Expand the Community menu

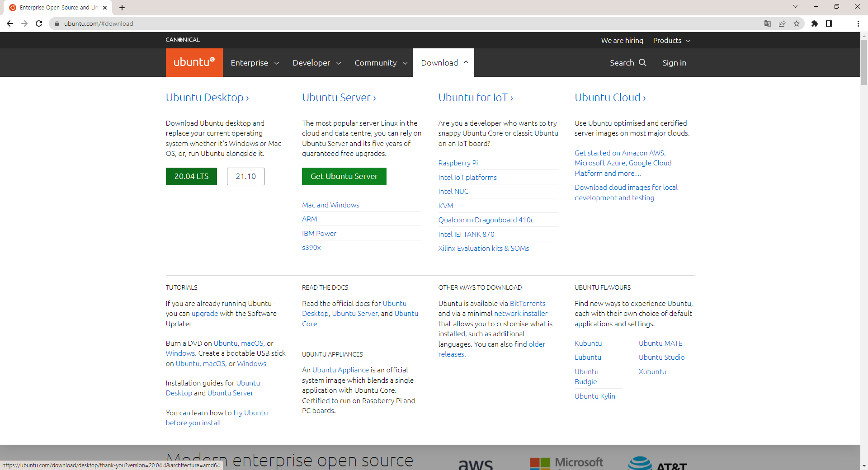point(381,63)
